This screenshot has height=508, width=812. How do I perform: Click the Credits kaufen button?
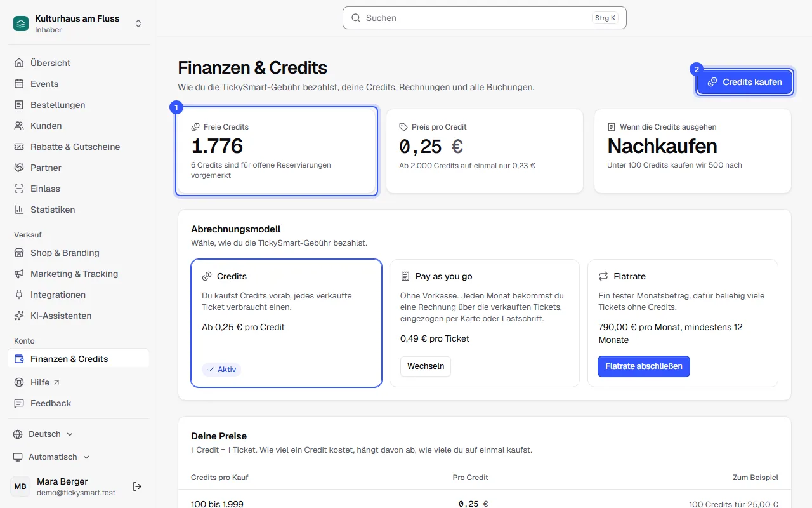pyautogui.click(x=745, y=82)
